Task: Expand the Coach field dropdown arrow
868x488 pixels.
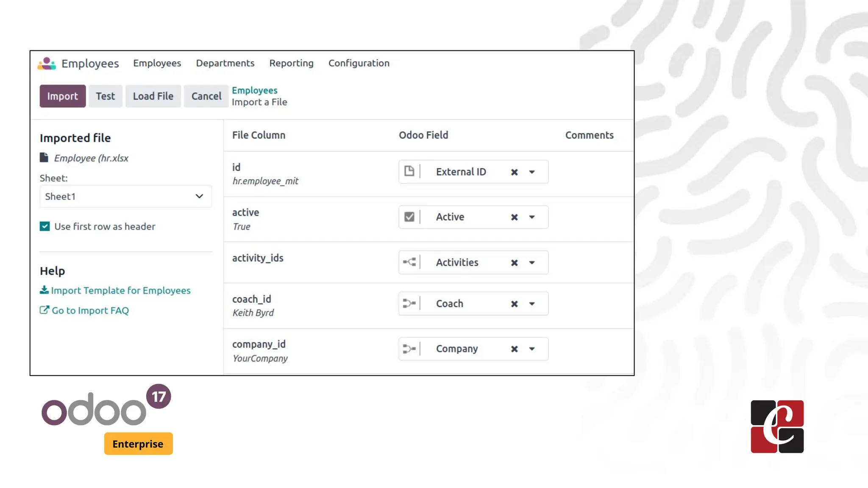Action: click(x=532, y=304)
